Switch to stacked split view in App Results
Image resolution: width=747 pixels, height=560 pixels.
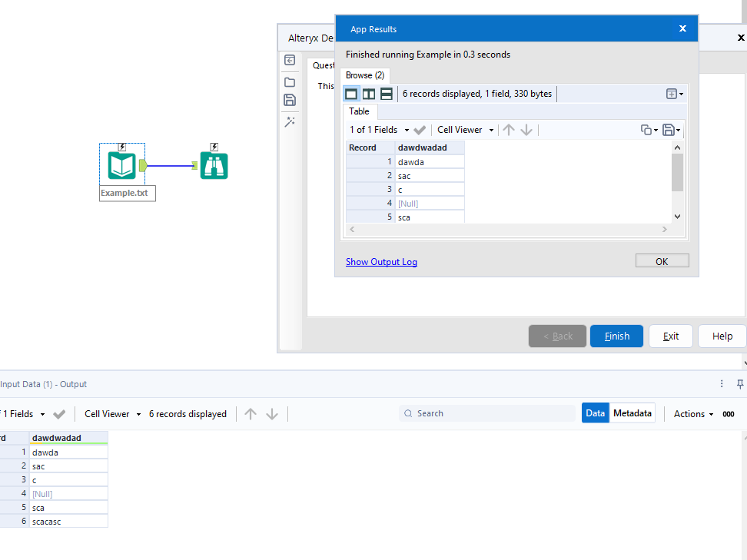point(387,94)
